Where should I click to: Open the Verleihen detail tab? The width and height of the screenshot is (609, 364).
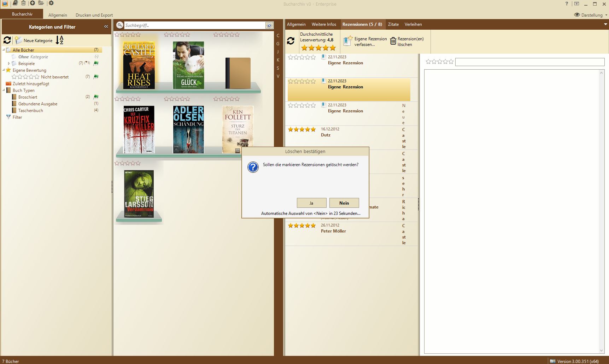tap(413, 24)
